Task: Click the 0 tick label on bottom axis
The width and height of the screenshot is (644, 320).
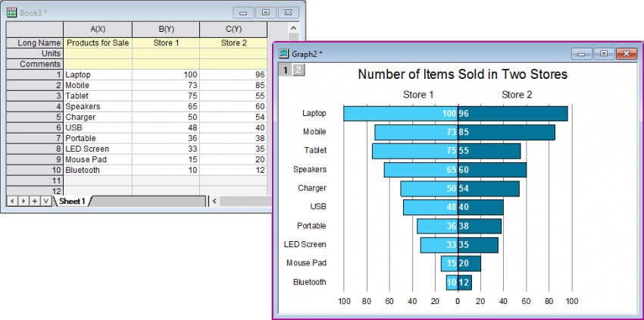Action: click(x=458, y=302)
